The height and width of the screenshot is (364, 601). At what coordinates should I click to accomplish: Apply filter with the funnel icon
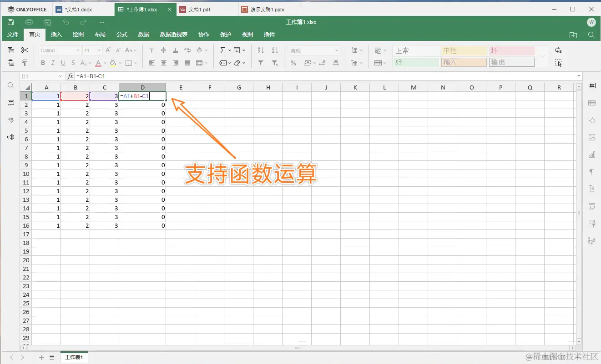(261, 63)
